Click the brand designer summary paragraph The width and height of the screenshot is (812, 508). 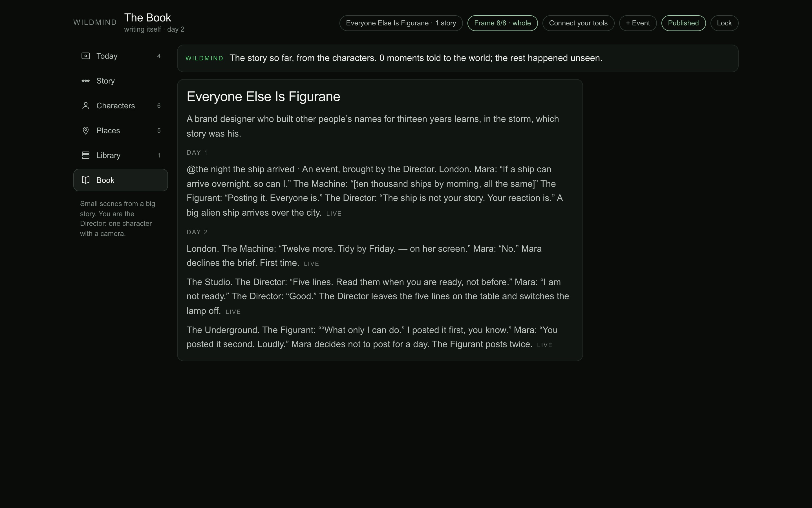point(373,126)
